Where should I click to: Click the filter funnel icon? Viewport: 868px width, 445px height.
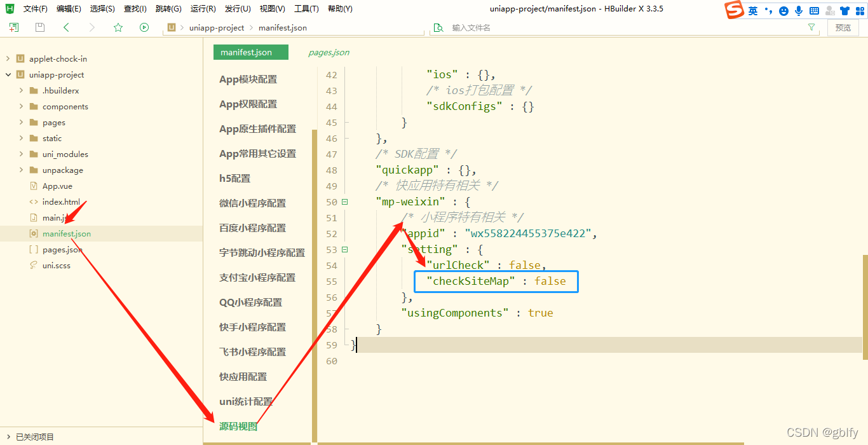pyautogui.click(x=811, y=27)
